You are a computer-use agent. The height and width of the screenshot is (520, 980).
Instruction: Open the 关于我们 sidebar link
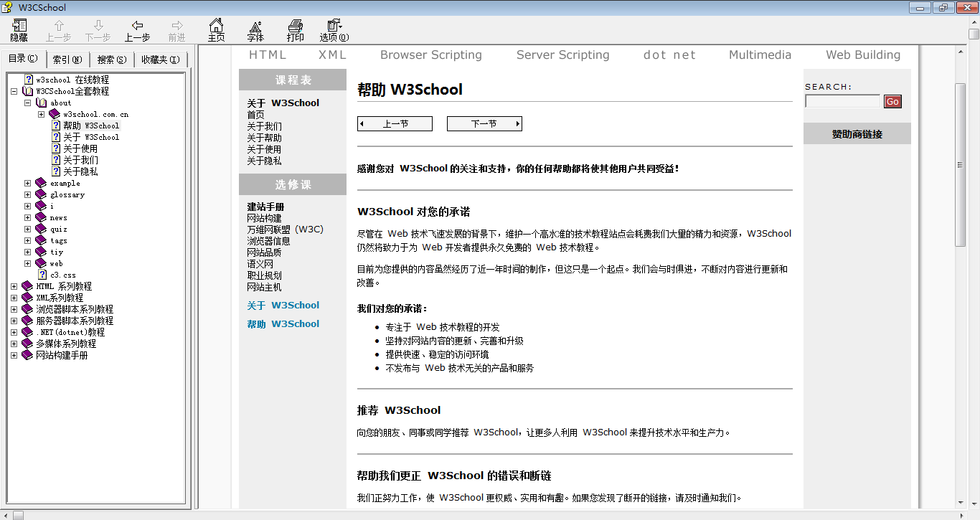(263, 126)
